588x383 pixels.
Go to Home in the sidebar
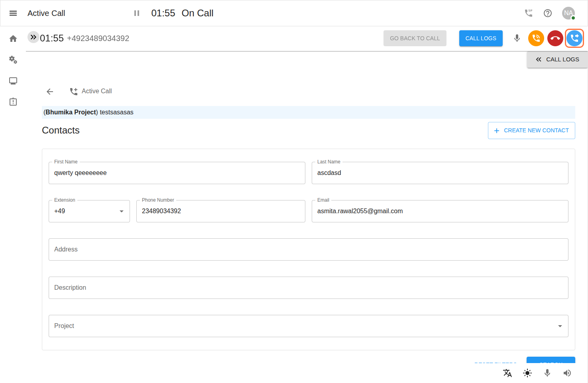coord(13,39)
